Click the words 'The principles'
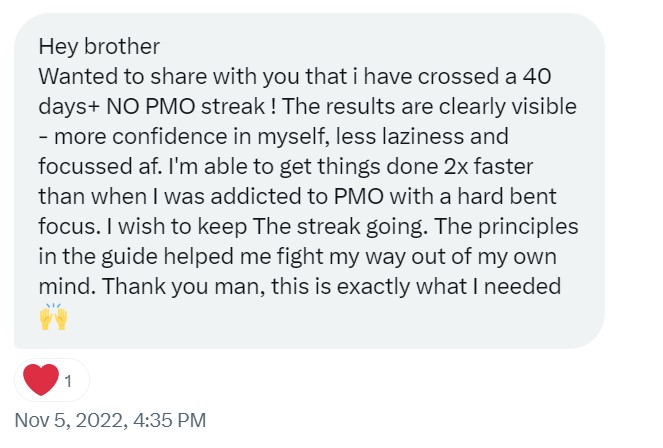 (506, 227)
